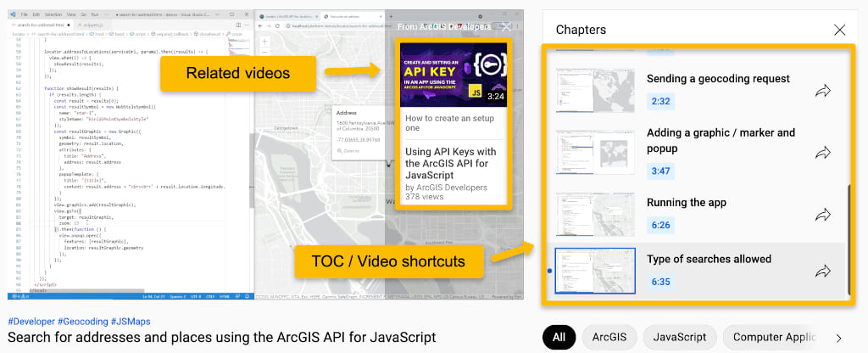Jump to timestamp 3:47
Screen dimensions: 868x353
[x=660, y=171]
